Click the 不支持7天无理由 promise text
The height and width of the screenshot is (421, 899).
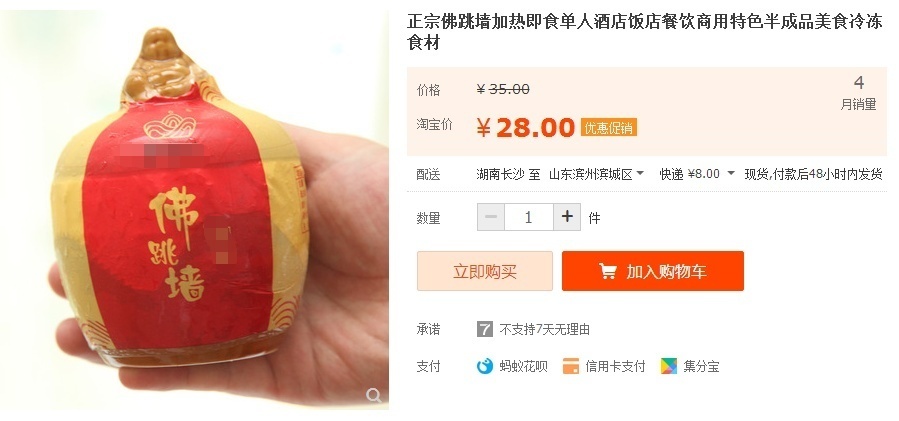545,329
